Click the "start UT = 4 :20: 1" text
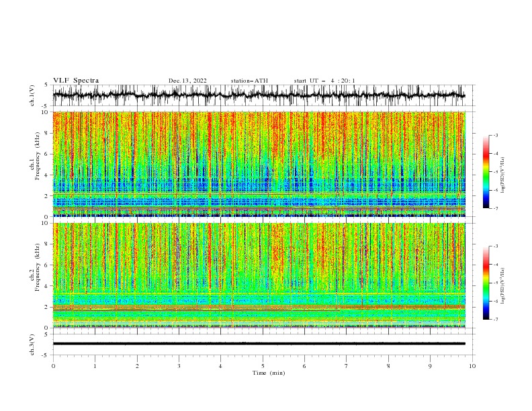The height and width of the screenshot is (411, 532). pos(324,81)
